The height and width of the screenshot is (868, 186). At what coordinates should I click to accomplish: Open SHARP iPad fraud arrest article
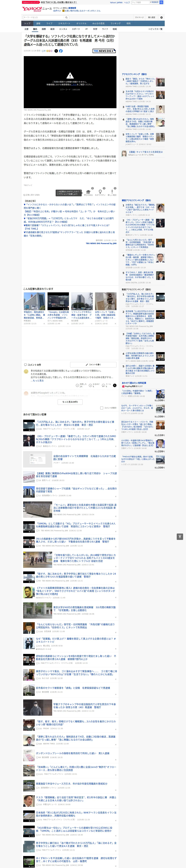76,475
